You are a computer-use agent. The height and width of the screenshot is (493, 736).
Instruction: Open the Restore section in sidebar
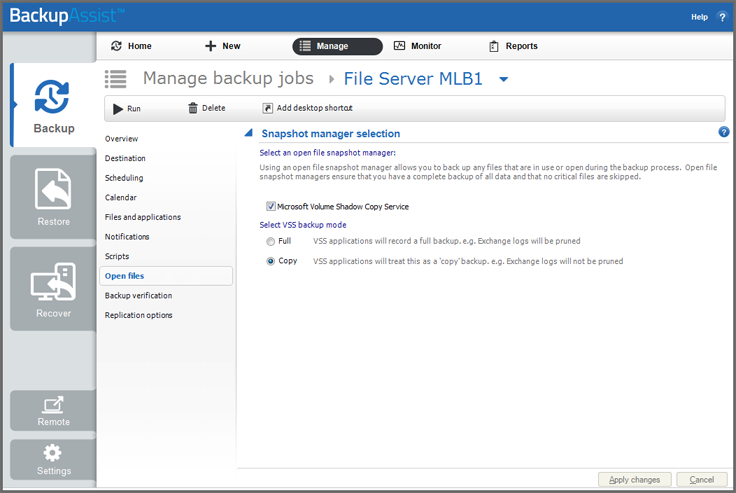(x=54, y=197)
